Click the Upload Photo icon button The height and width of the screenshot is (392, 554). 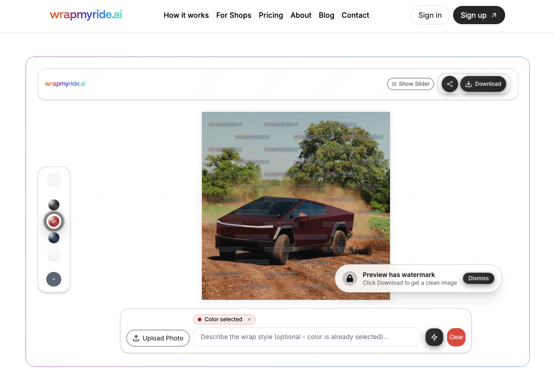point(136,338)
